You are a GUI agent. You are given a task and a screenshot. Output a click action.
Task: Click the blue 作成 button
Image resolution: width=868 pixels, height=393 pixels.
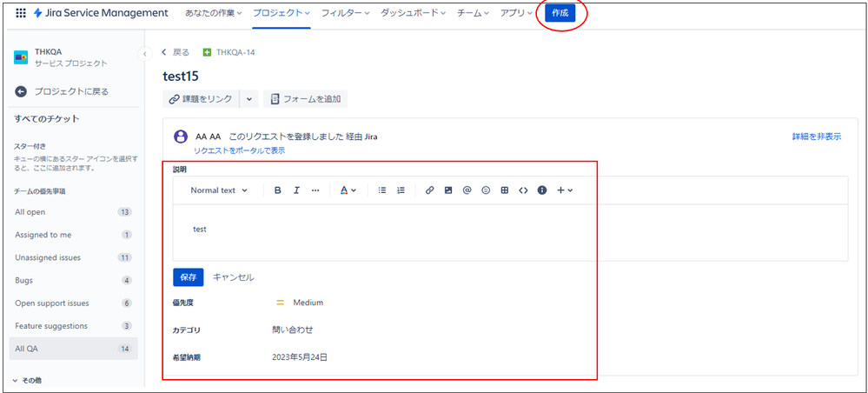click(560, 13)
